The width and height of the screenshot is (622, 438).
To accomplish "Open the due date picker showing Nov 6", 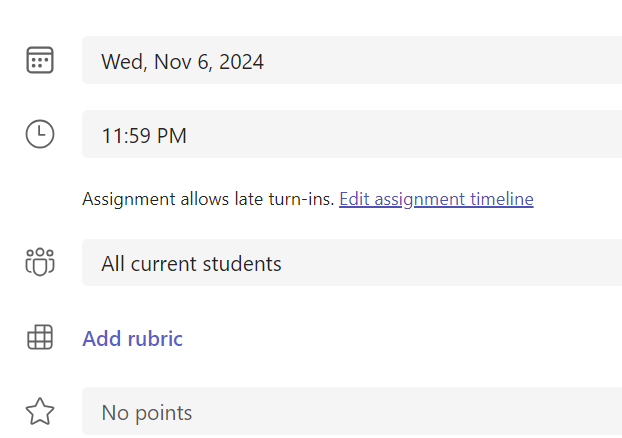I will point(350,60).
